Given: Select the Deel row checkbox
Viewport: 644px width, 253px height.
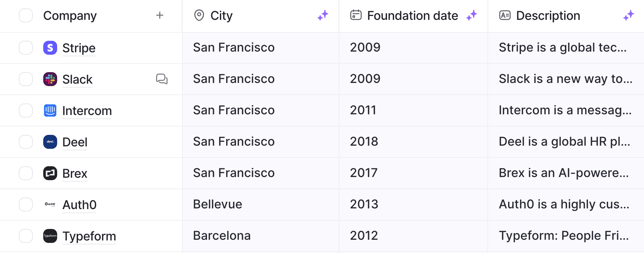Looking at the screenshot, I should point(26,142).
